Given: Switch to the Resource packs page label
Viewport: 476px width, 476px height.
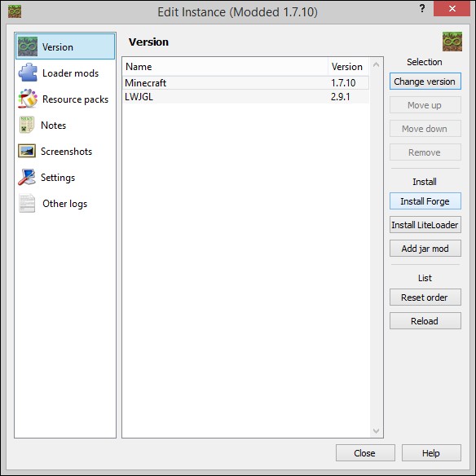Looking at the screenshot, I should 75,99.
